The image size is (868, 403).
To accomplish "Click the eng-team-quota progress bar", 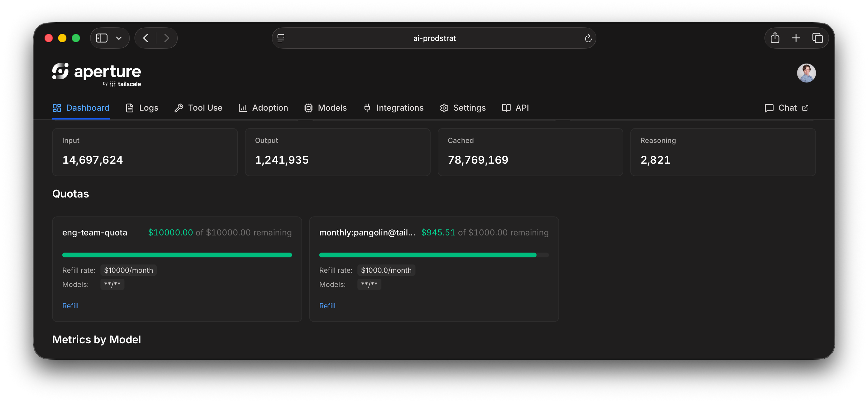I will (x=177, y=255).
